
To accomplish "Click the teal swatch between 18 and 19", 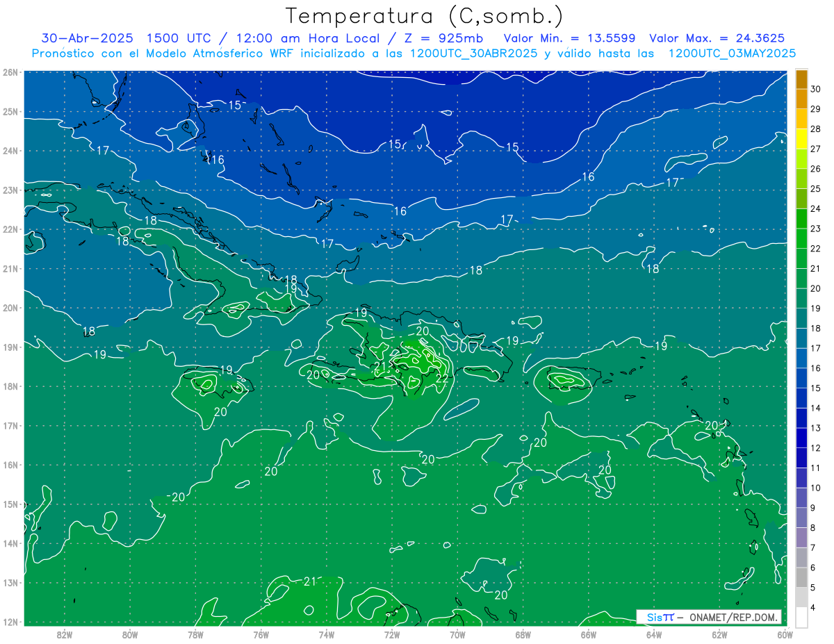I will [801, 319].
